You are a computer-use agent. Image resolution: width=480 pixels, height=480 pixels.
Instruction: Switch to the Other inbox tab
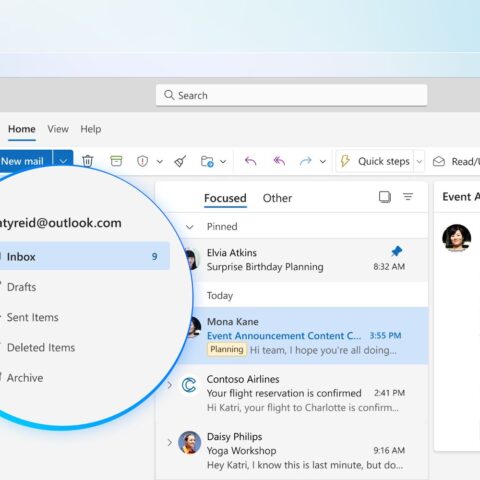click(277, 198)
